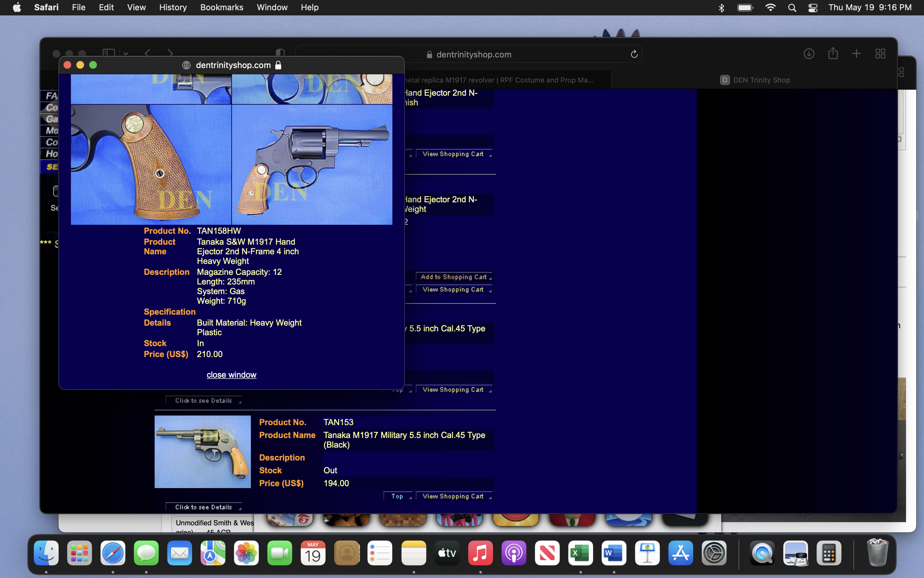Click the Safari Share icon
Viewport: 924px width, 578px height.
[x=833, y=54]
